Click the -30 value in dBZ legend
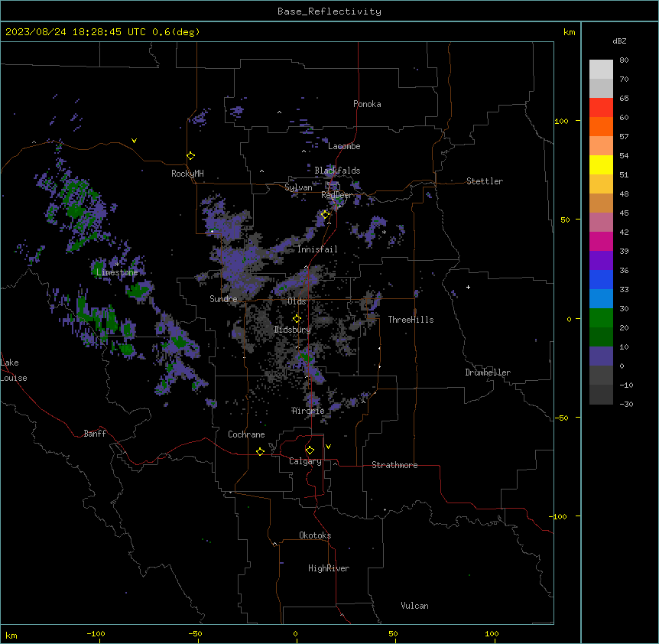The height and width of the screenshot is (644, 659). pos(626,405)
